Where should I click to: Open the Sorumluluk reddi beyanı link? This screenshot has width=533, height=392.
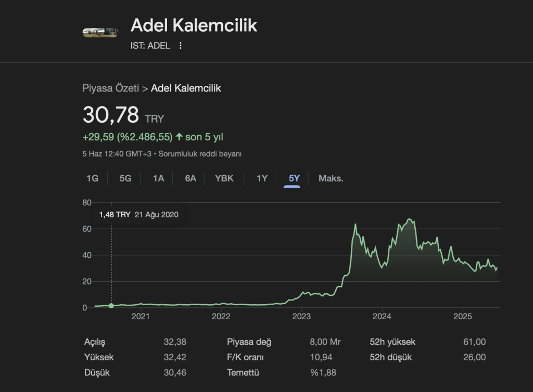coord(200,154)
